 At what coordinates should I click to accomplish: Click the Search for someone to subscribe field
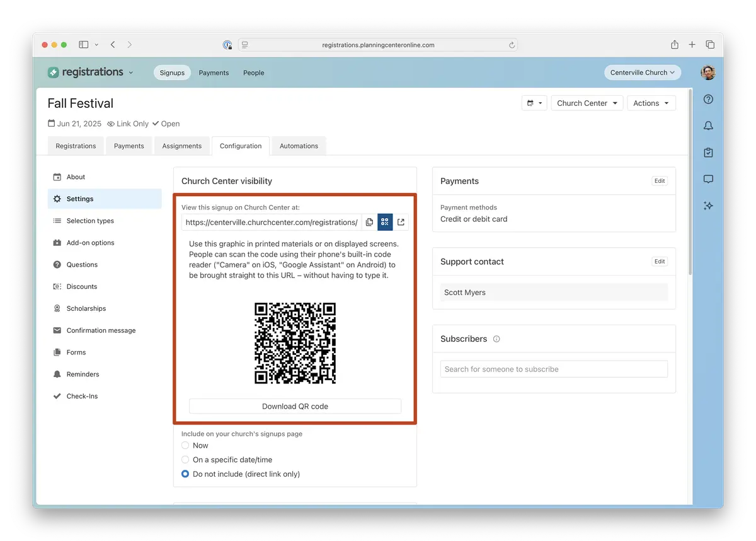pyautogui.click(x=554, y=369)
